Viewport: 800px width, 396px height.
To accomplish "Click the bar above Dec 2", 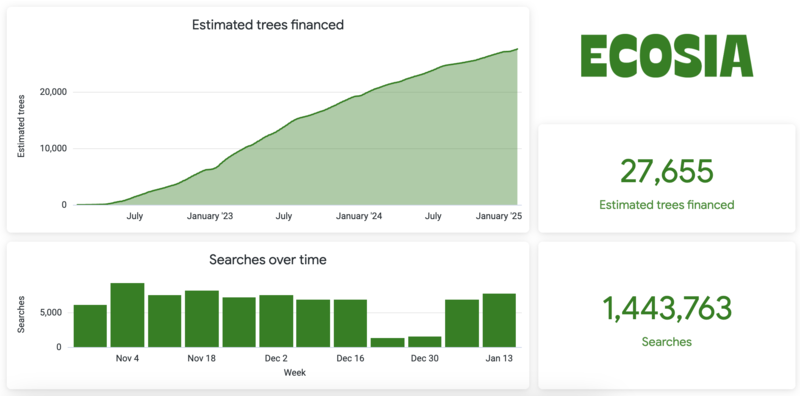I will pos(277,321).
